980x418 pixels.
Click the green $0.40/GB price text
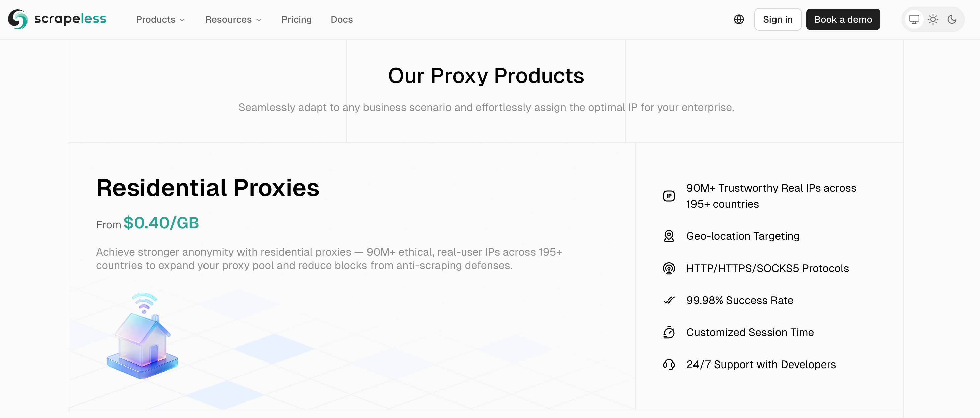click(161, 223)
